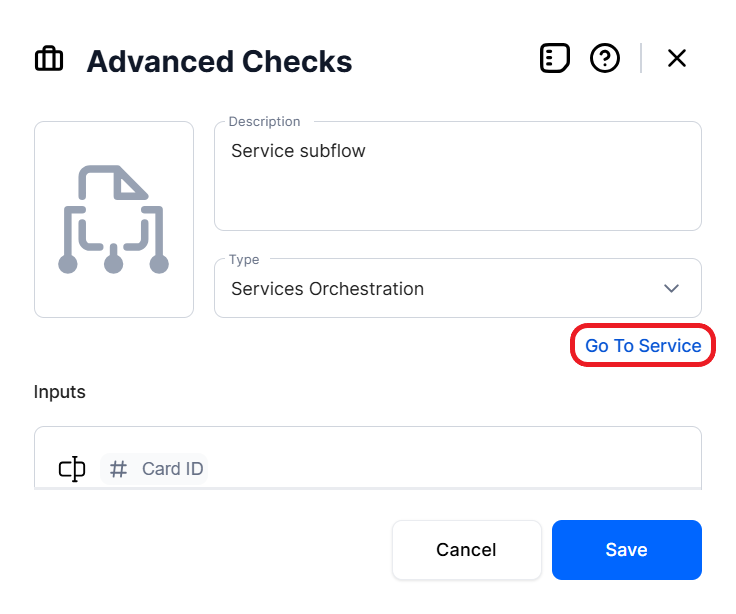Click the Advanced Checks title text
The image size is (736, 614).
[x=219, y=61]
